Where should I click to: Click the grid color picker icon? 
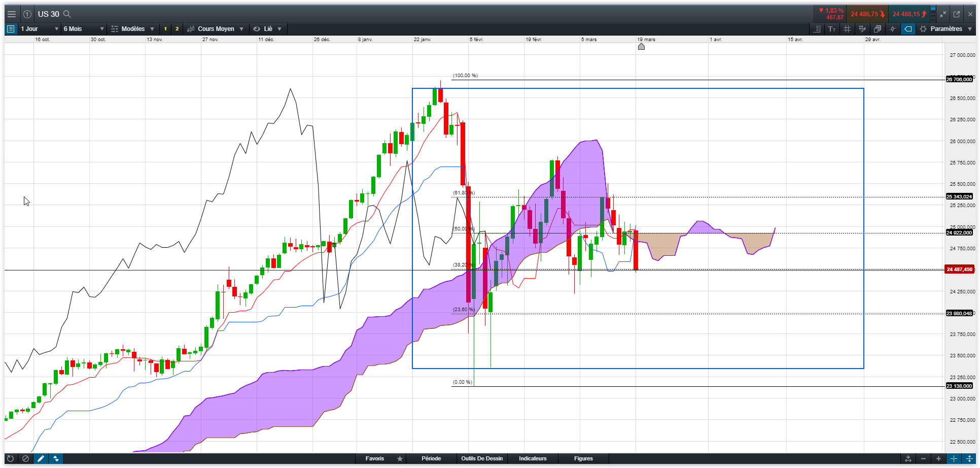(x=862, y=29)
